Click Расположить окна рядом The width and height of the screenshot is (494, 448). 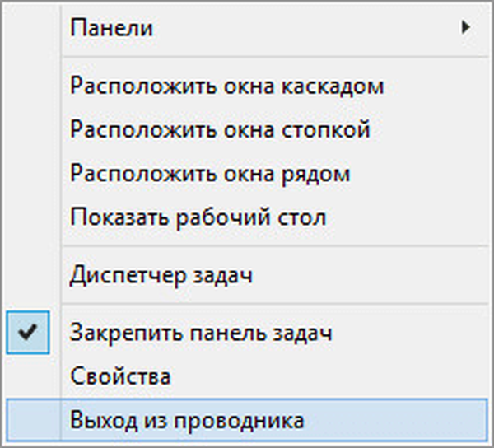click(x=210, y=174)
